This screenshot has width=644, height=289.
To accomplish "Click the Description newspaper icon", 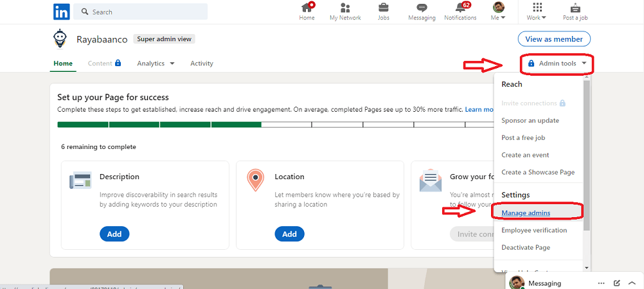I will [x=80, y=180].
